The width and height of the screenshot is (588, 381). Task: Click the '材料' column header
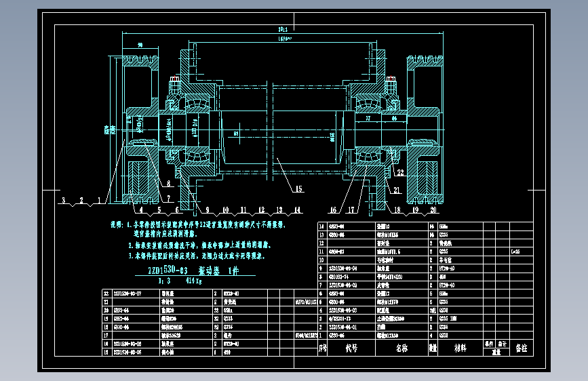pyautogui.click(x=460, y=348)
